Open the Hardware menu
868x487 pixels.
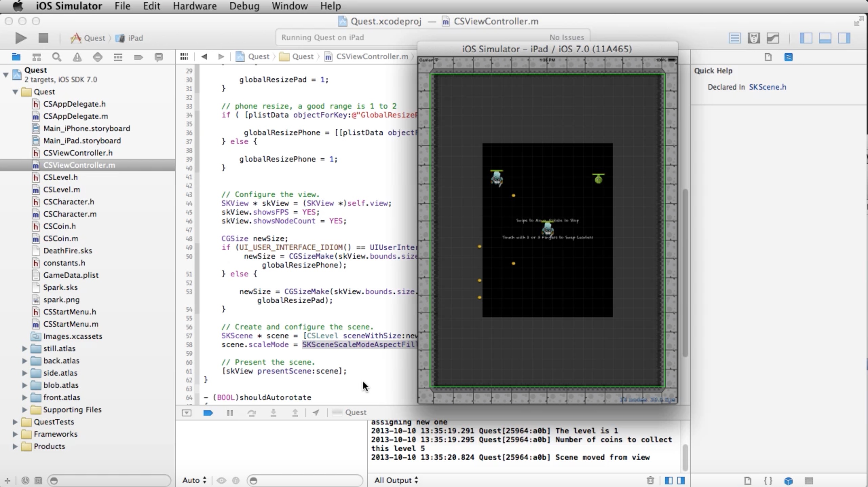194,6
